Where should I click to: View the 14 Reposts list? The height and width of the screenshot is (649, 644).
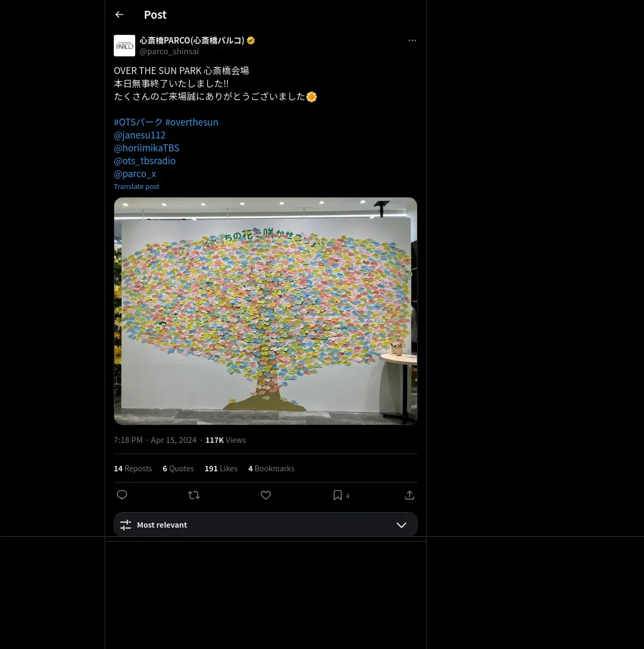tap(133, 468)
